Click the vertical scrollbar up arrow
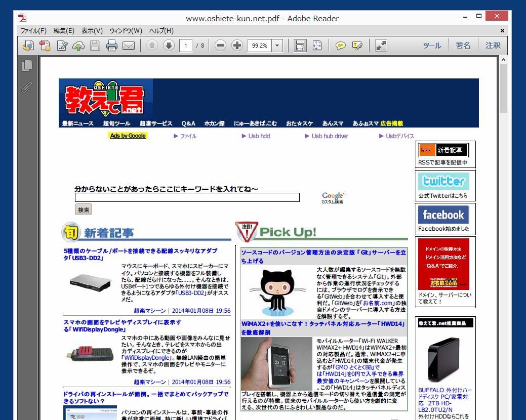Screen dimensions: 526x420 click(503, 60)
